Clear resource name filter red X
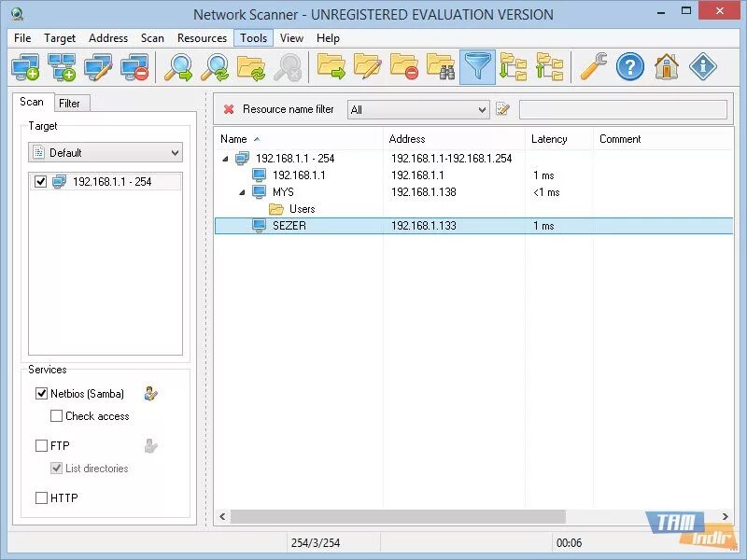 (229, 109)
